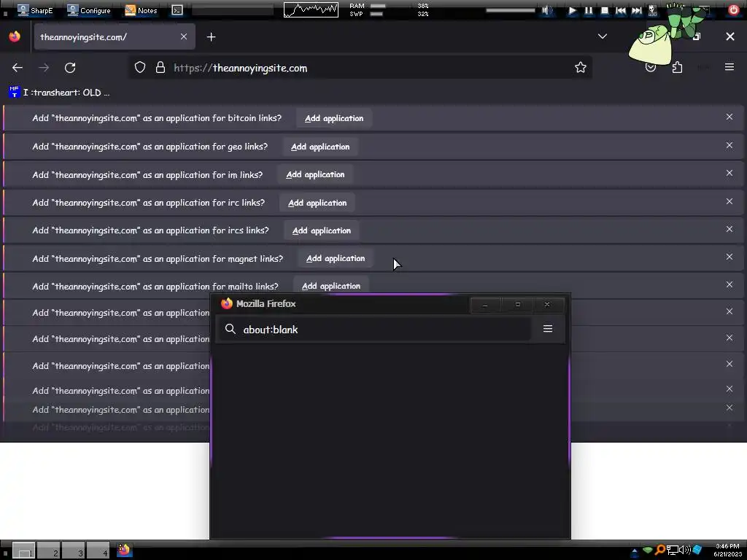Open the main Firefox hamburger menu
The height and width of the screenshot is (560, 747).
pyautogui.click(x=729, y=67)
